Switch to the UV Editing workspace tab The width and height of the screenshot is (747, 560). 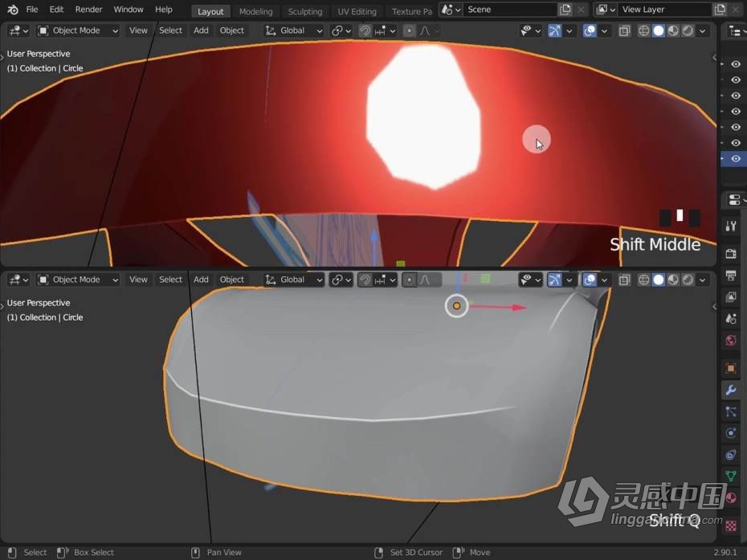coord(357,11)
